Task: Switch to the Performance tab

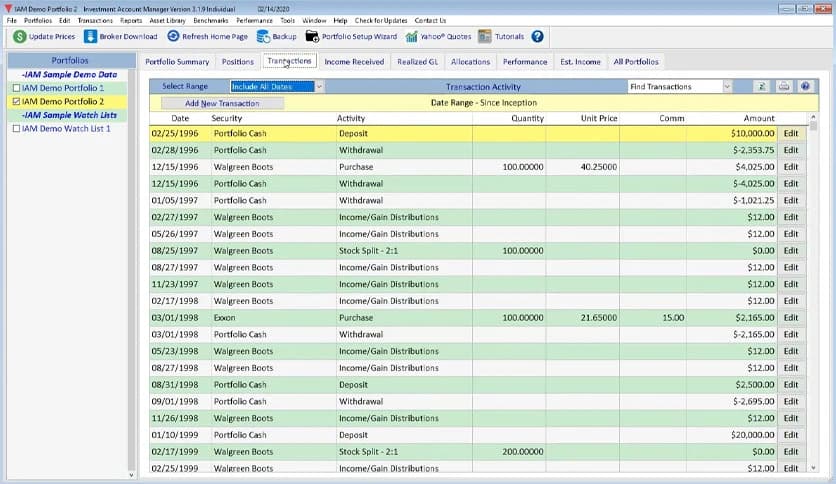Action: click(525, 61)
